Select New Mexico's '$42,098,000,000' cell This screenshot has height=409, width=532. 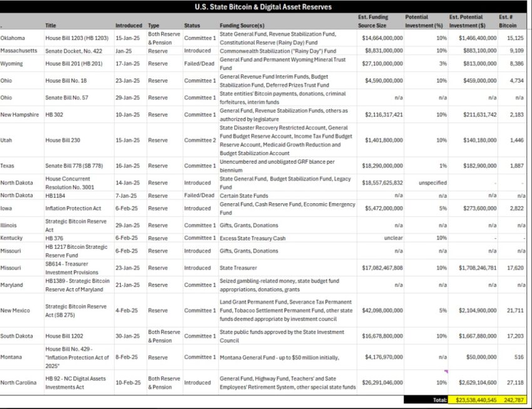pyautogui.click(x=381, y=310)
